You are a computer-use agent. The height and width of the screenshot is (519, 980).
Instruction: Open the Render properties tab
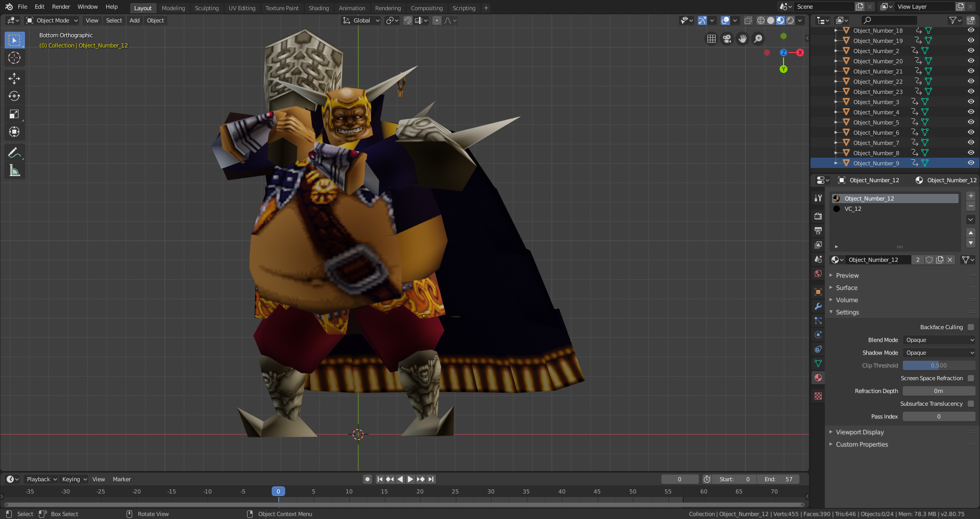[x=818, y=216]
